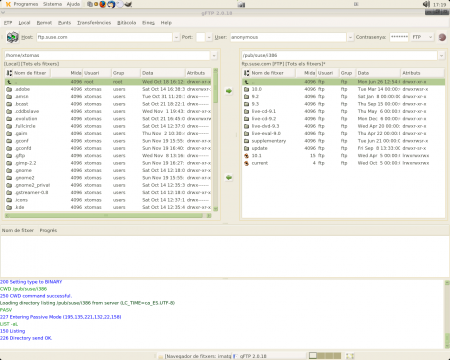Click the User field containing anonymous

tap(288, 37)
